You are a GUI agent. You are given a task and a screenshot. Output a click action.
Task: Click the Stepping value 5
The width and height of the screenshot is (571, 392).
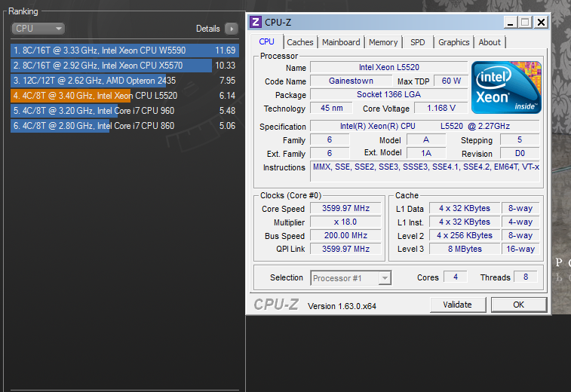(520, 139)
